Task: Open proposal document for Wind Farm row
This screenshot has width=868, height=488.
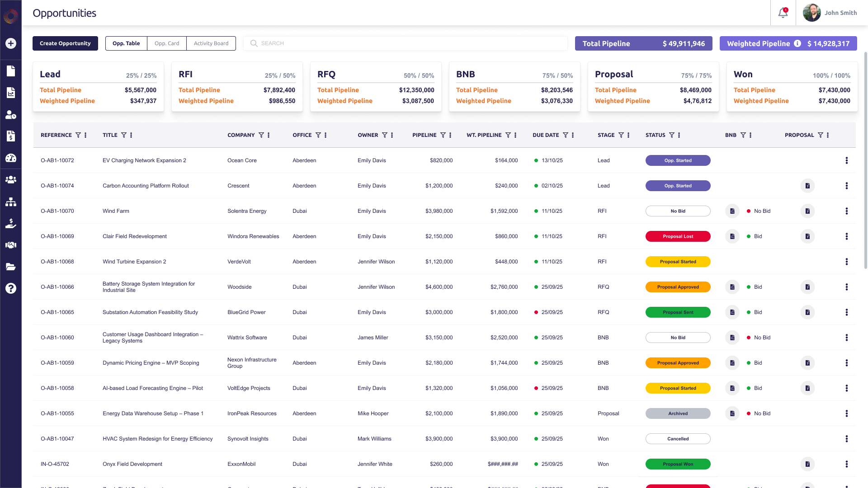Action: click(807, 211)
